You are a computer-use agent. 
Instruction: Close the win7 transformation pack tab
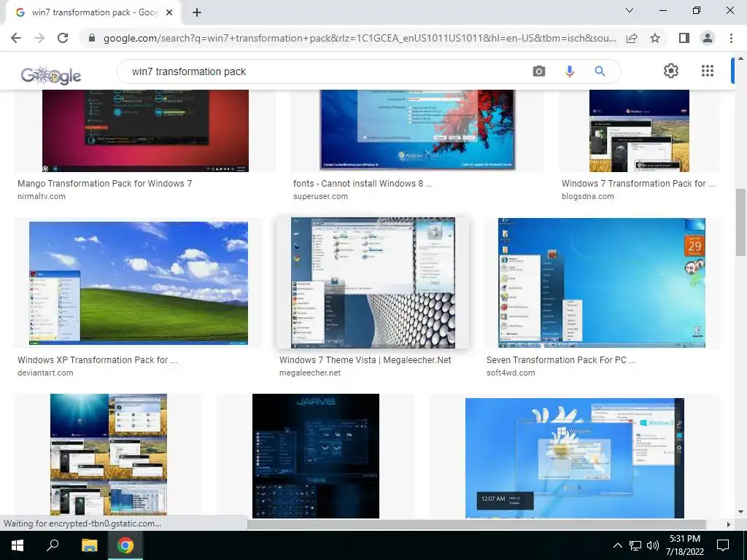(169, 13)
